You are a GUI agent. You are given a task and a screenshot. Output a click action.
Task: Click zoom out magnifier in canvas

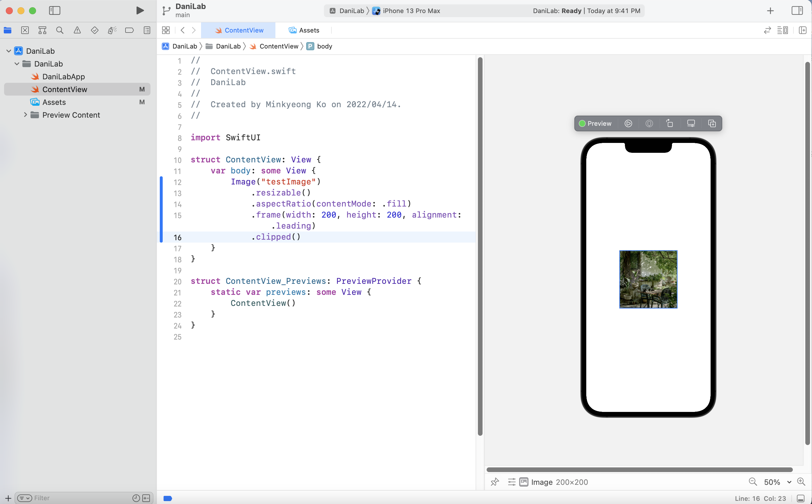pos(753,482)
